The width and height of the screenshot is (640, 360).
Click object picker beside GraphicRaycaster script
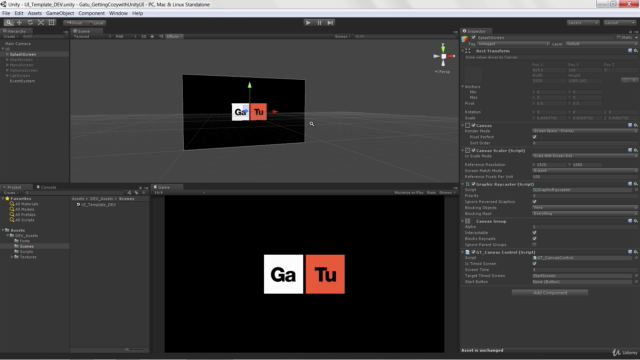click(x=636, y=190)
